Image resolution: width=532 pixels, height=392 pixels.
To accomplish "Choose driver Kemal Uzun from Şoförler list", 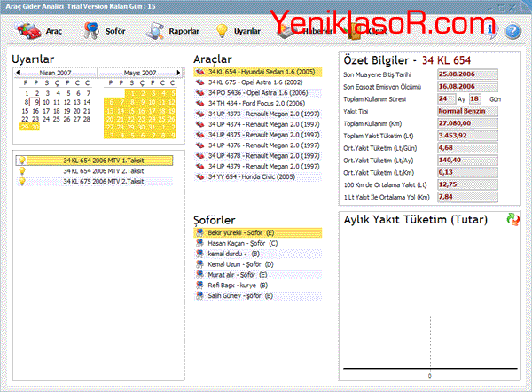I will pyautogui.click(x=240, y=264).
